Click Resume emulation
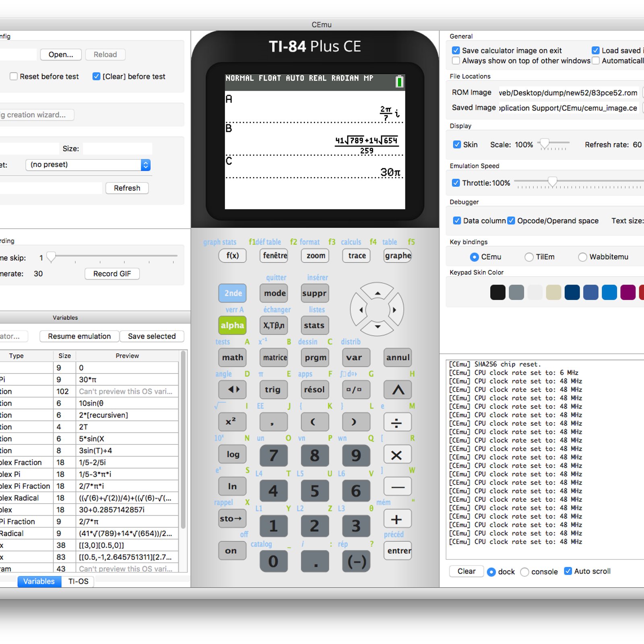 coord(79,336)
